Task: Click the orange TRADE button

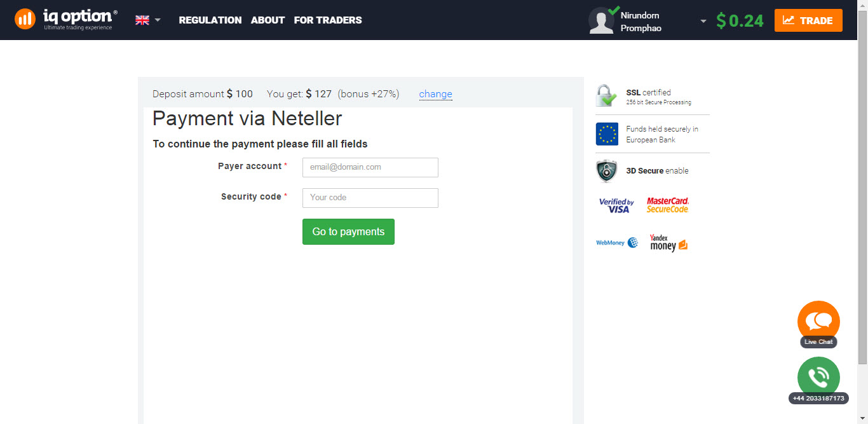Action: click(x=808, y=20)
